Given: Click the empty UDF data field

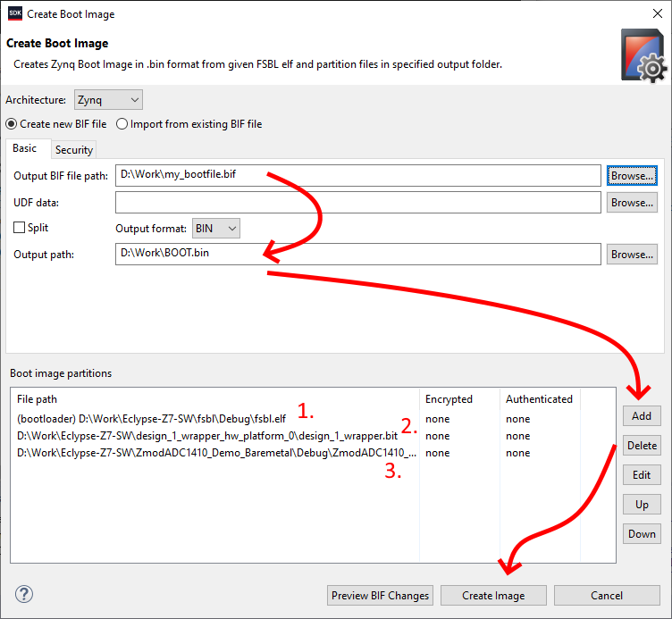Looking at the screenshot, I should click(357, 202).
